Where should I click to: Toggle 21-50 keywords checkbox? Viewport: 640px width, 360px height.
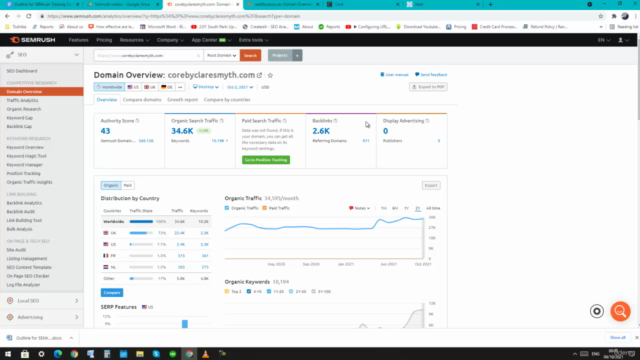coord(291,291)
